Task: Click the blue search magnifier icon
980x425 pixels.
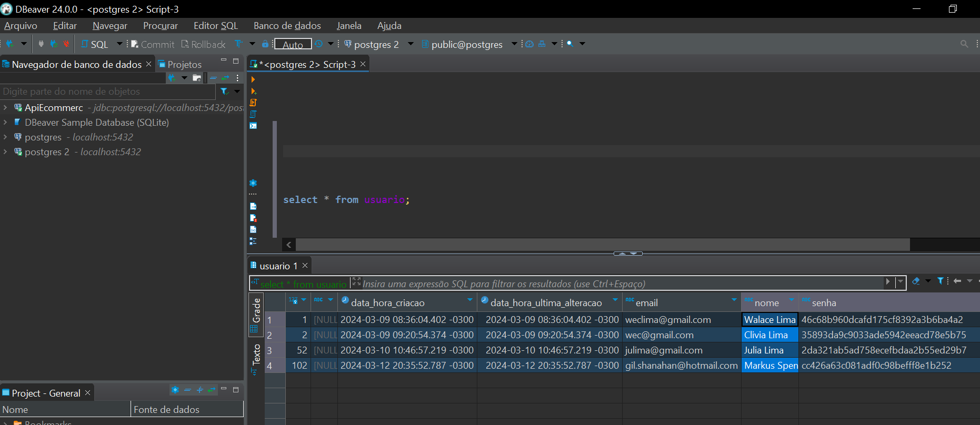Action: pyautogui.click(x=570, y=44)
